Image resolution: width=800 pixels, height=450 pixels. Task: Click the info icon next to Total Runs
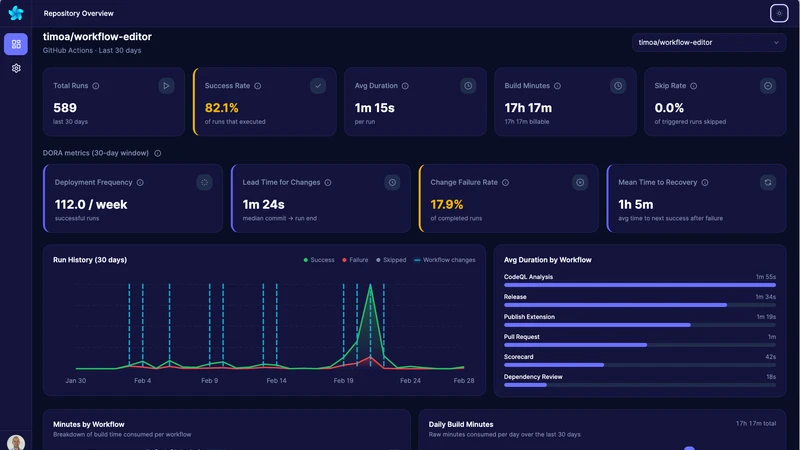pyautogui.click(x=95, y=86)
